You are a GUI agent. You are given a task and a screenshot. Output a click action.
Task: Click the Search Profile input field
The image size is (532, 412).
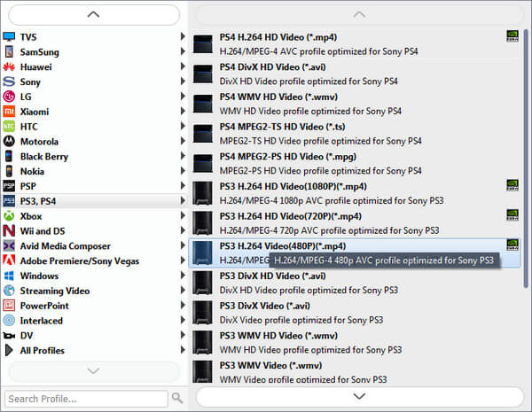[86, 399]
